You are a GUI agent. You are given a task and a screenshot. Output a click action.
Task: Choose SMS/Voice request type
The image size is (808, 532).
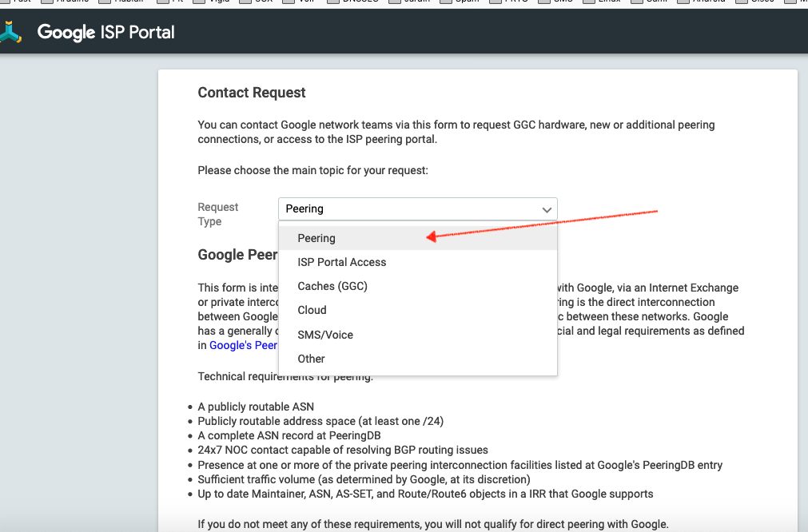pyautogui.click(x=417, y=335)
